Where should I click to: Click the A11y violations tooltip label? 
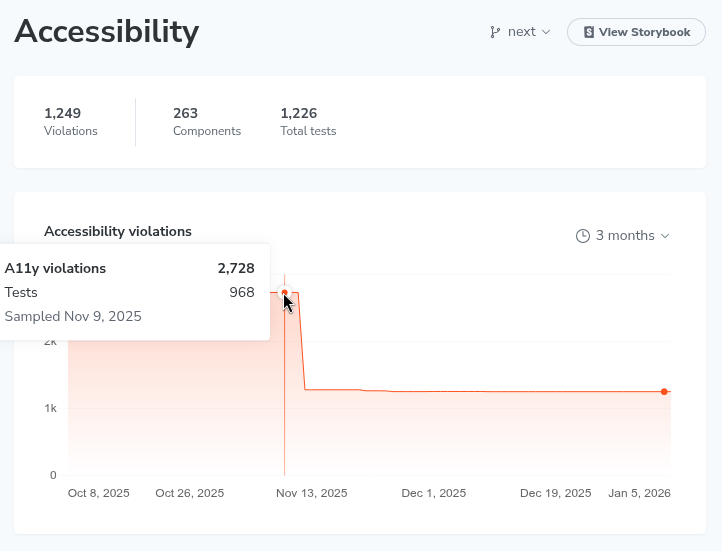click(55, 268)
